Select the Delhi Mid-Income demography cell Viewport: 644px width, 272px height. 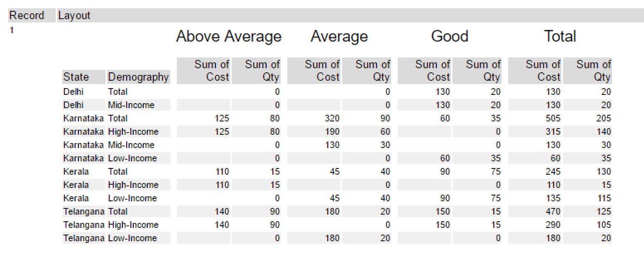click(x=131, y=105)
